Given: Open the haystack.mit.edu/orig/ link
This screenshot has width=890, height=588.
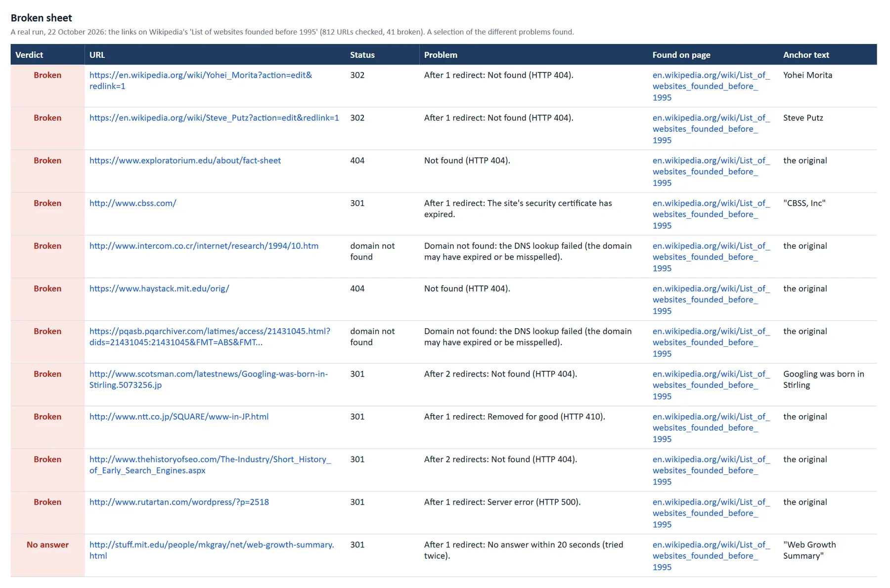Looking at the screenshot, I should [x=159, y=289].
